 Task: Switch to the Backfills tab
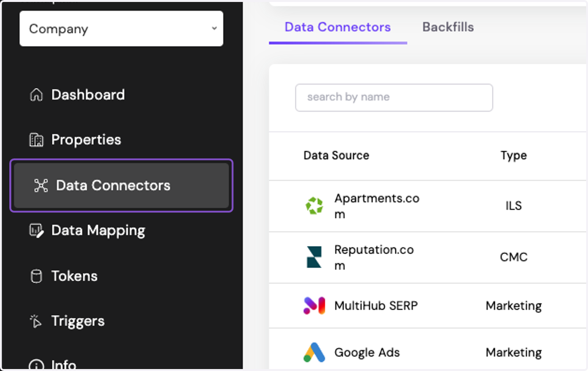[x=448, y=27]
